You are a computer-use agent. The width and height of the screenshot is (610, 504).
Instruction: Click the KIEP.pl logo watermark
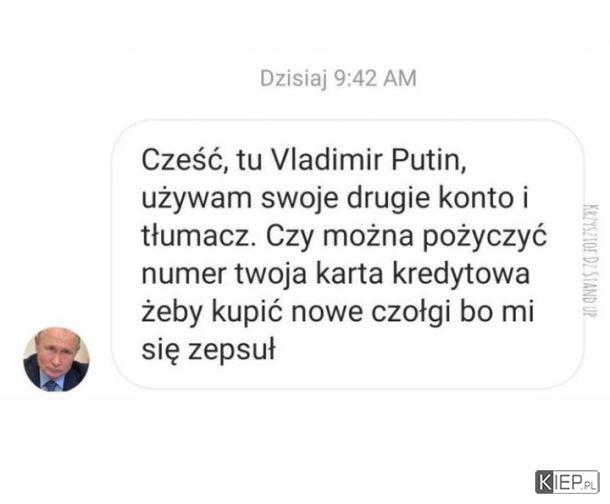tap(567, 482)
